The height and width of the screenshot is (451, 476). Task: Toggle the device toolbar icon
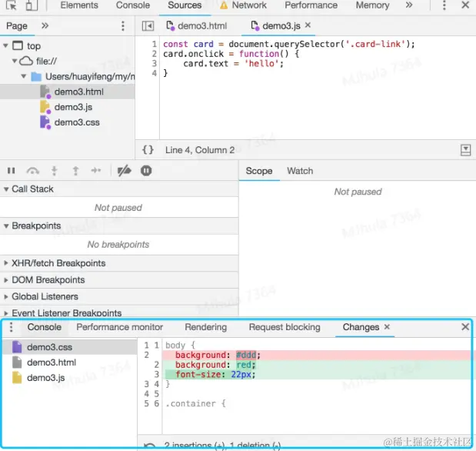coord(32,5)
